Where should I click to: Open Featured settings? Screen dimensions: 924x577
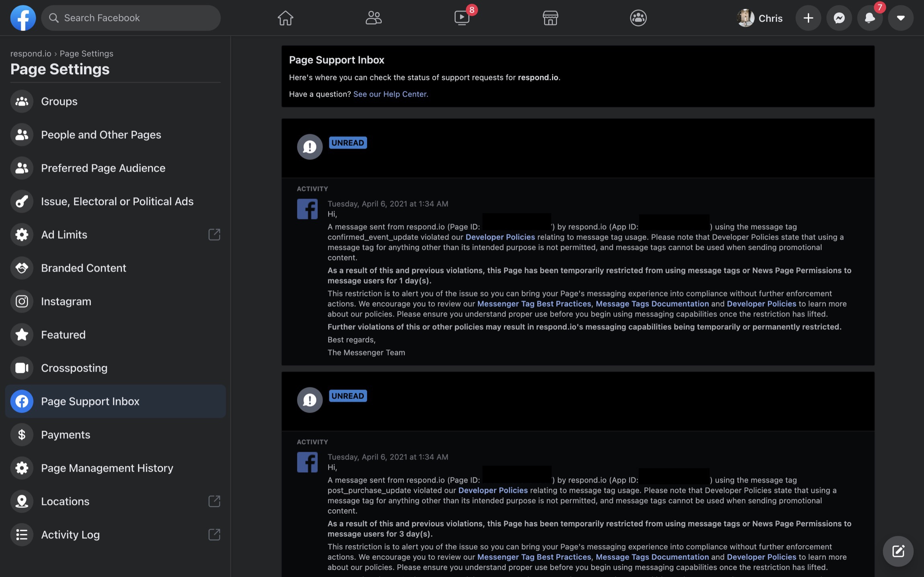click(x=116, y=334)
